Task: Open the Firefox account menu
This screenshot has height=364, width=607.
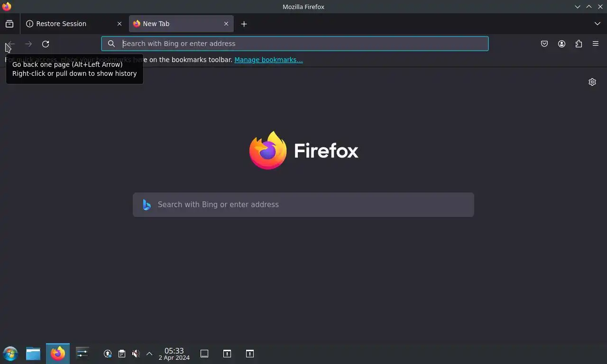Action: (x=561, y=44)
